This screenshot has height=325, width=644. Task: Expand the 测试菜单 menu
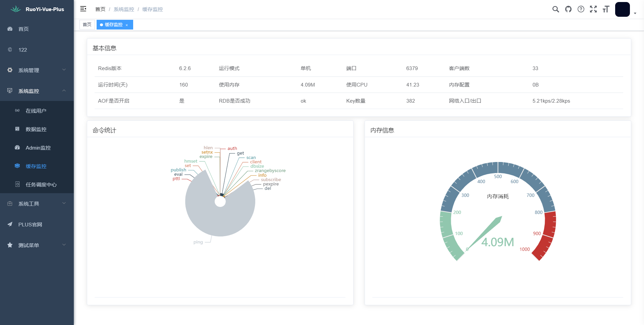37,245
